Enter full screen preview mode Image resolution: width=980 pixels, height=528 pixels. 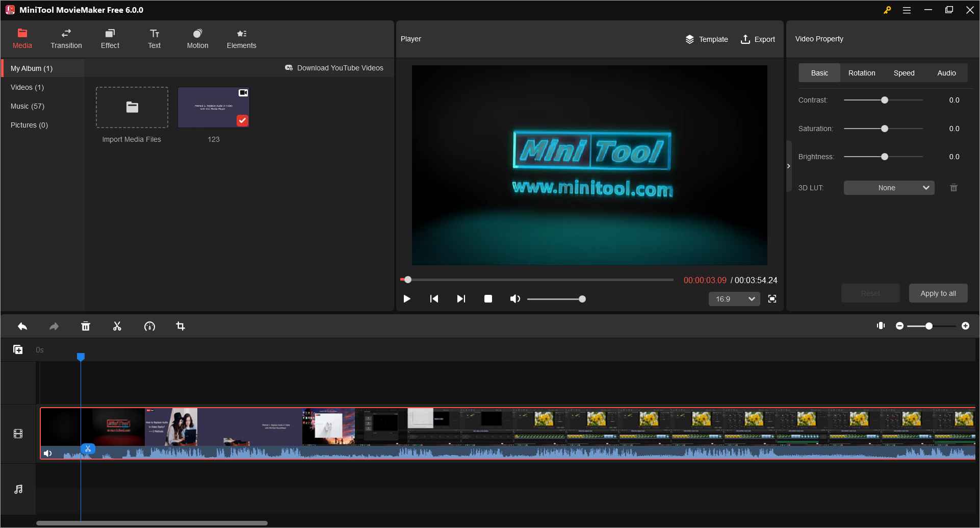[772, 299]
